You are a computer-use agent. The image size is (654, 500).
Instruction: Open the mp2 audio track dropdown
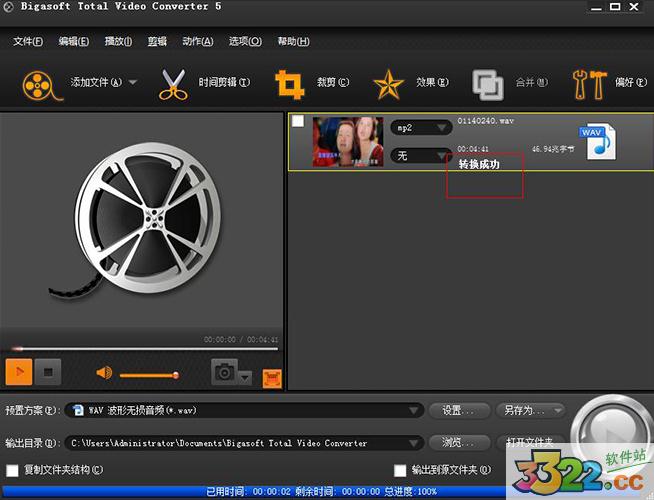(x=421, y=128)
